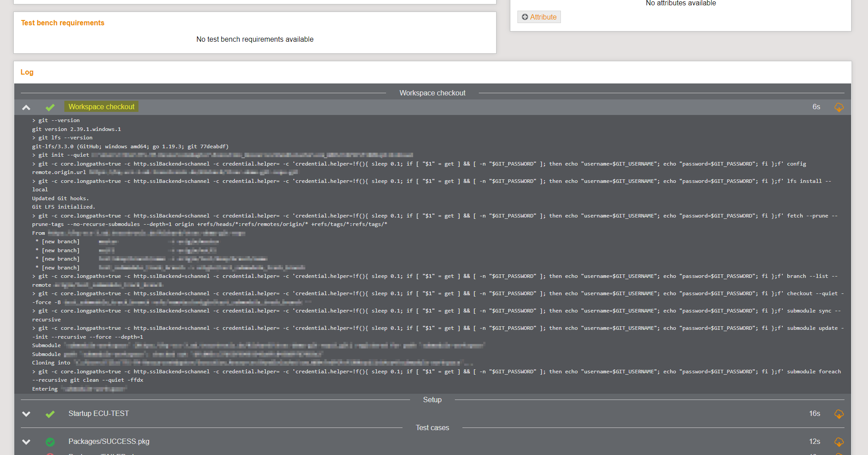Screen dimensions: 868x455
Task: Collapse the Workspace checkout log section
Action: click(26, 107)
